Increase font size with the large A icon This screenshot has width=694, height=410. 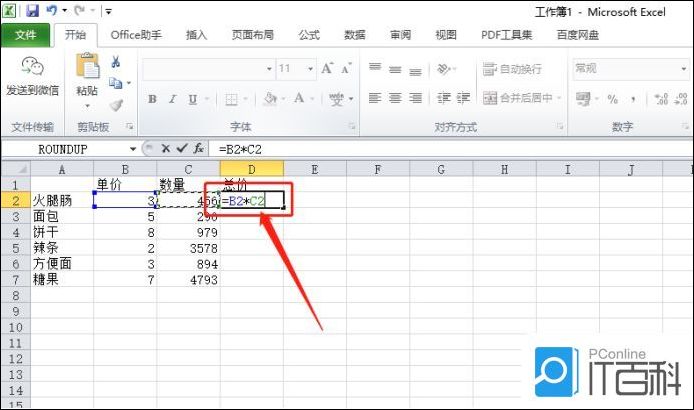[327, 68]
